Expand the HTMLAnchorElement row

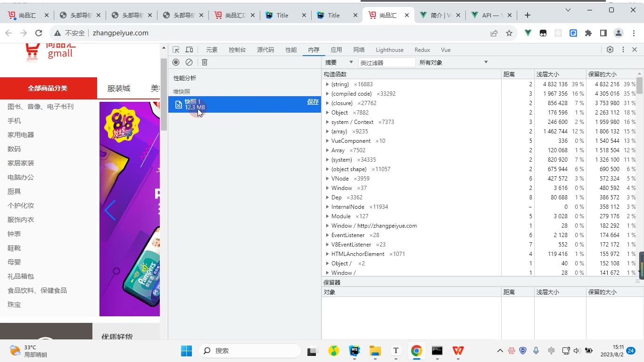click(327, 254)
